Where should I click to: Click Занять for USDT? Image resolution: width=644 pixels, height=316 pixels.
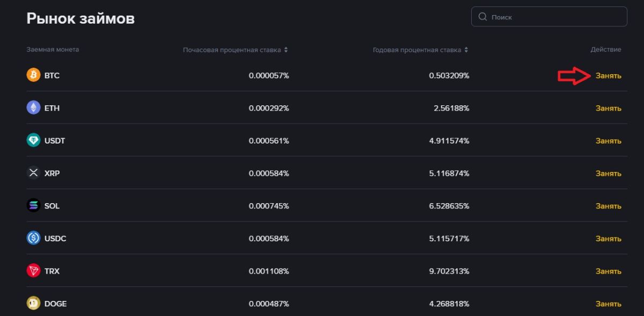click(609, 141)
